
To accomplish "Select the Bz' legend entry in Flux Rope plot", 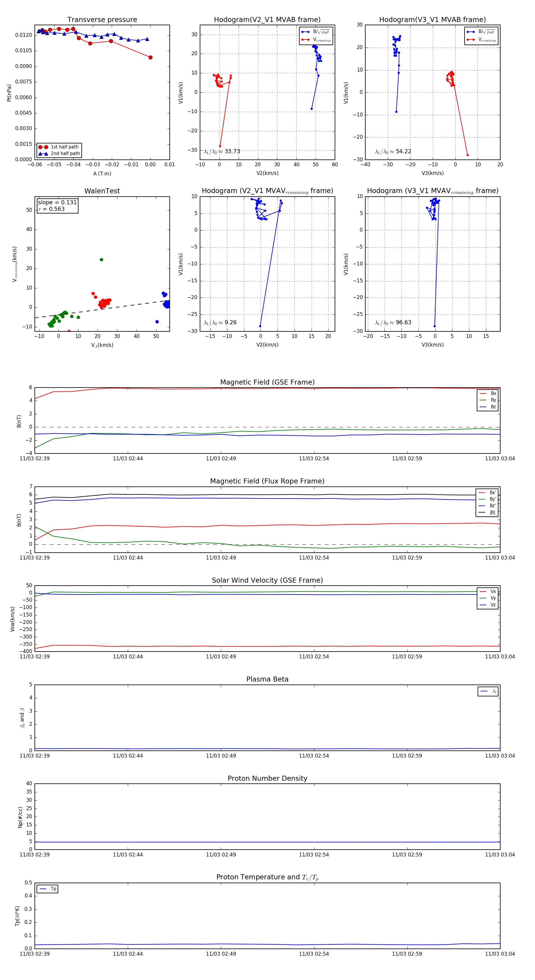I will pos(487,506).
